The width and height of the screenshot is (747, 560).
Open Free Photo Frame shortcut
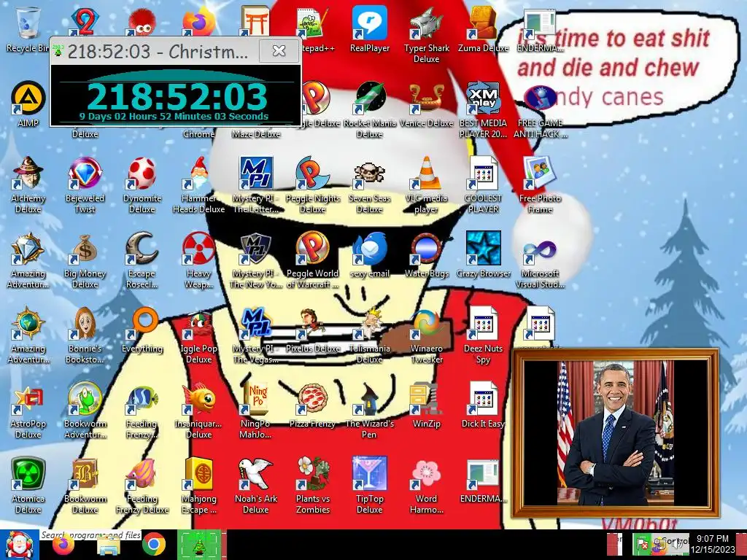click(540, 186)
